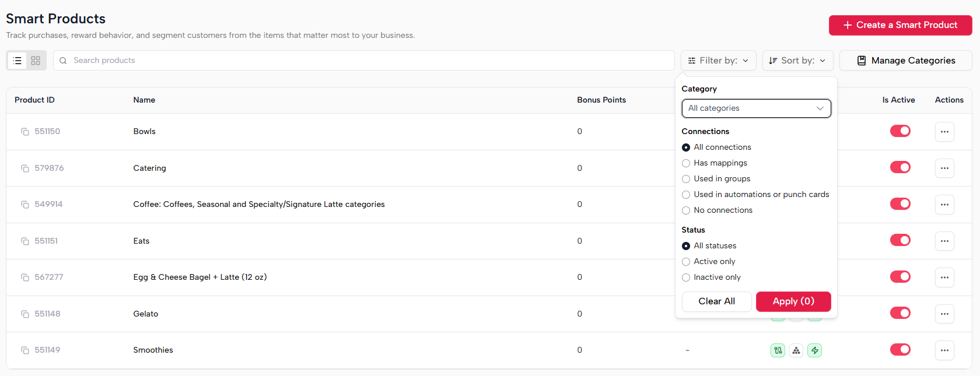The height and width of the screenshot is (376, 980).
Task: Select Inactive only status filter
Action: click(686, 277)
